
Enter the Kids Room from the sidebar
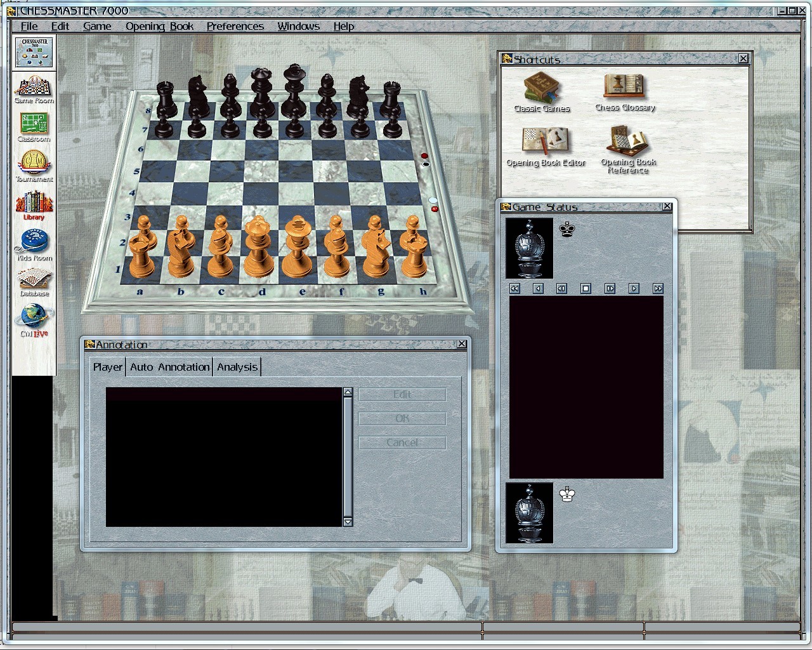click(34, 245)
